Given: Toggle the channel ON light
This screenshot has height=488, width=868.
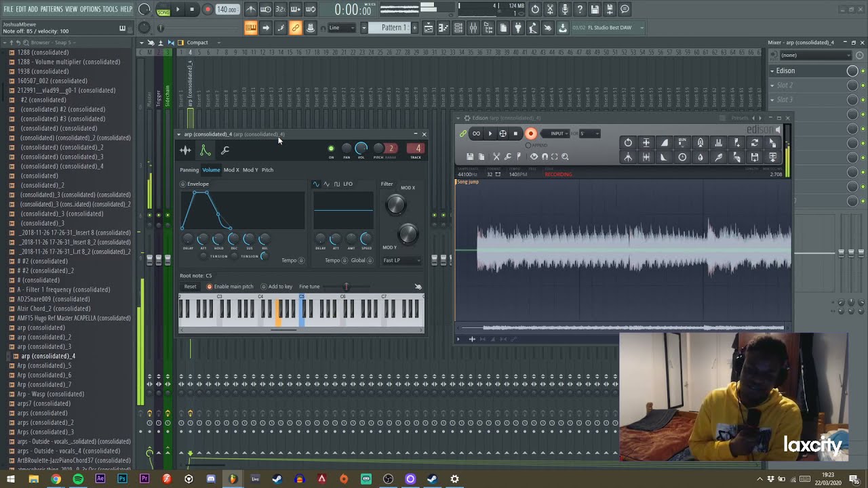Looking at the screenshot, I should click(x=331, y=148).
